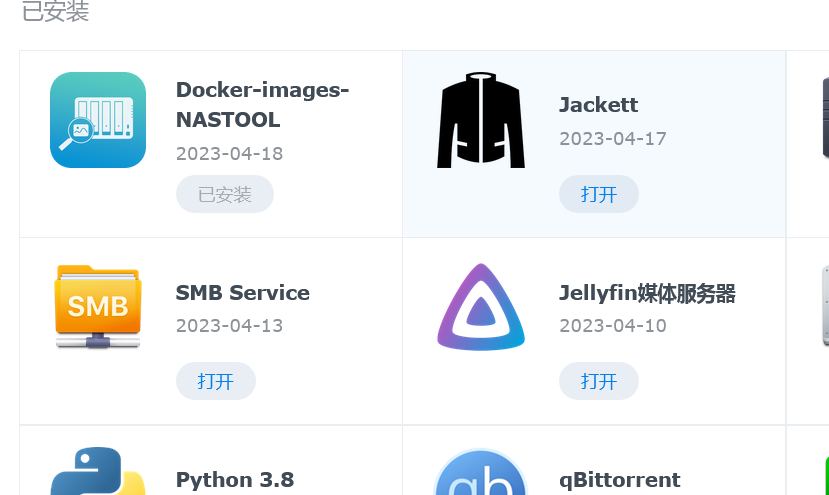
Task: Click the qBittorrent app icon
Action: coord(481,474)
